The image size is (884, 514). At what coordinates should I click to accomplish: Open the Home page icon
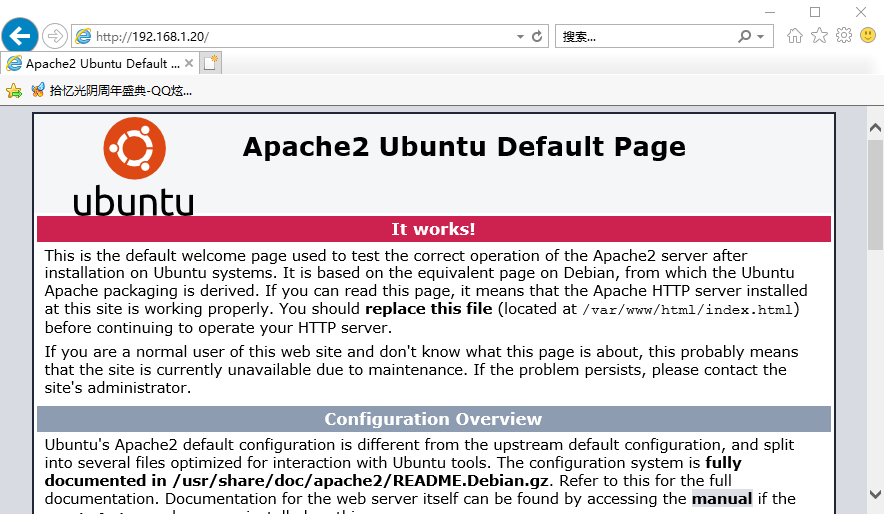click(795, 36)
